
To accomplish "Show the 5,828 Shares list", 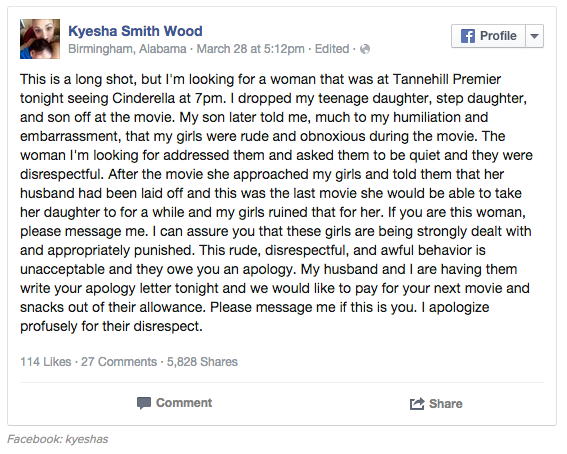I will coord(202,361).
